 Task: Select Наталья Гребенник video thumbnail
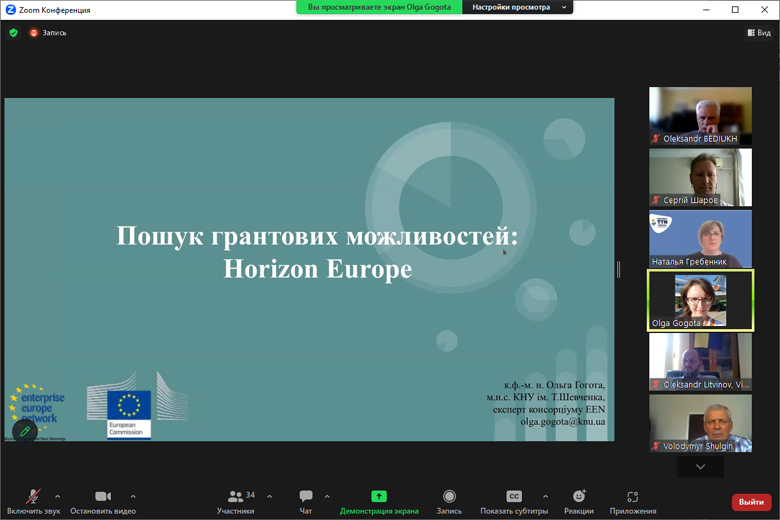click(700, 239)
